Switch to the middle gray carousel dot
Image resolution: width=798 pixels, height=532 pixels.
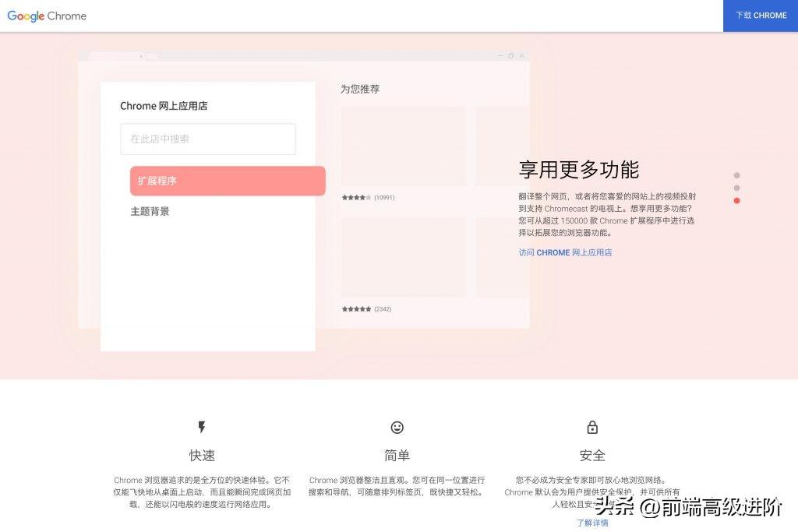click(x=736, y=188)
